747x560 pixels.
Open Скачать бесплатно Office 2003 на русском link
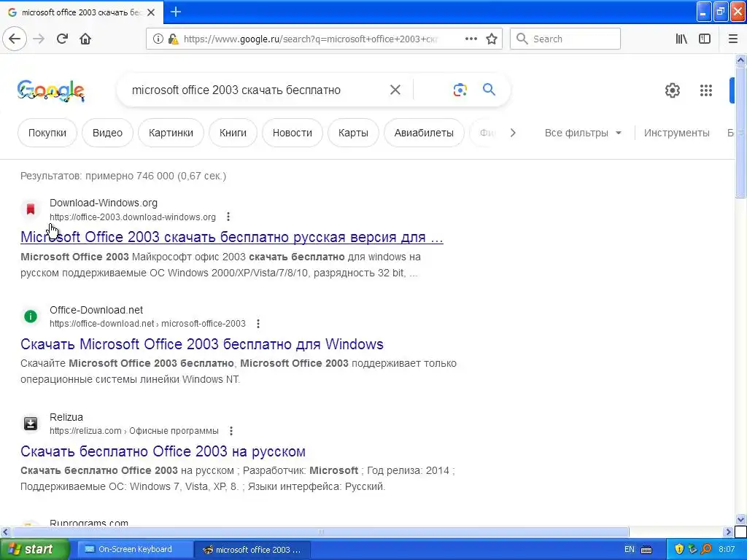pos(163,451)
